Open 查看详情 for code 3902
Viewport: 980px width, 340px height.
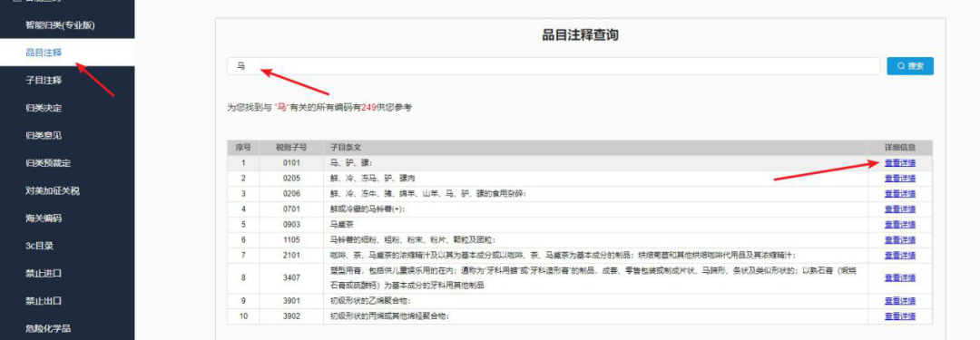(900, 316)
